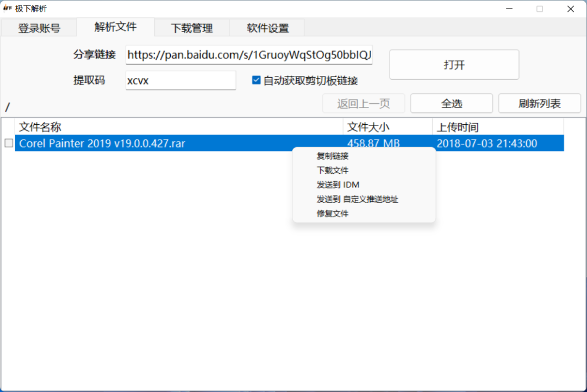Click the 极下解析 app icon in title bar
The image size is (587, 392).
[x=8, y=9]
